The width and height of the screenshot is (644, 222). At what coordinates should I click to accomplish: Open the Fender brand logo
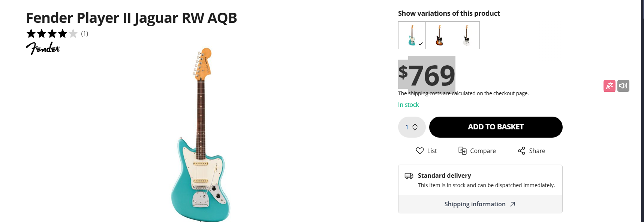point(43,48)
